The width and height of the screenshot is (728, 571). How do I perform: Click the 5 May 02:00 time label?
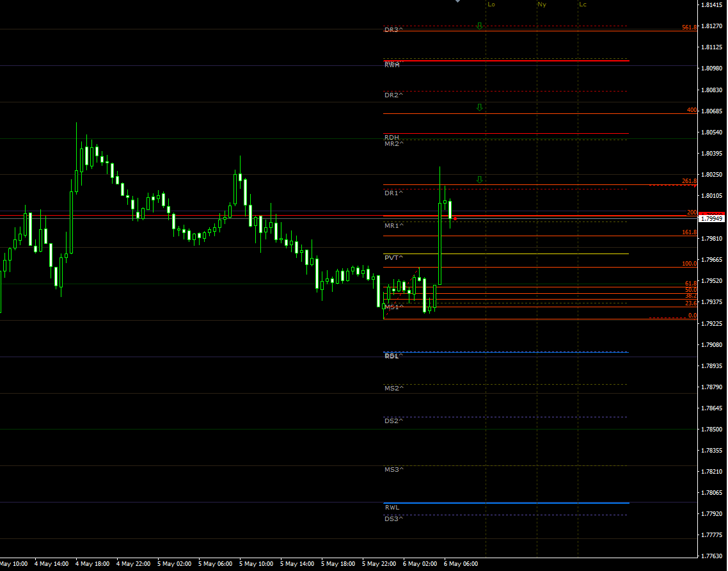[174, 564]
